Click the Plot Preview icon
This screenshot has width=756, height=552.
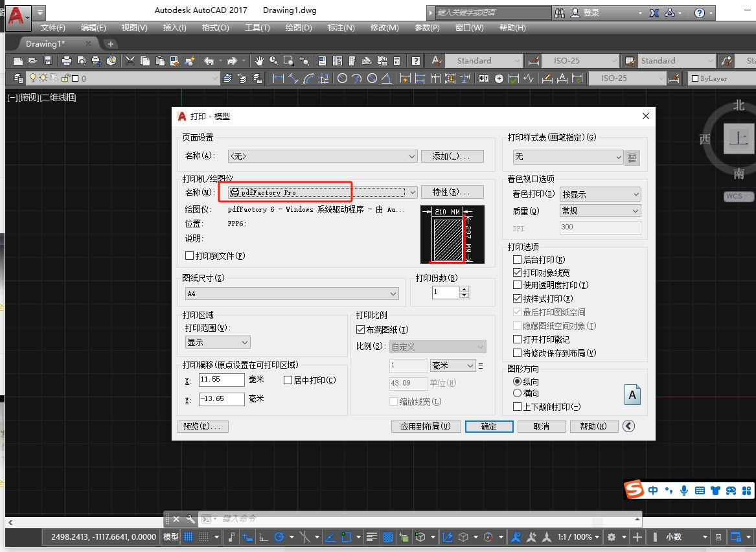[82, 61]
